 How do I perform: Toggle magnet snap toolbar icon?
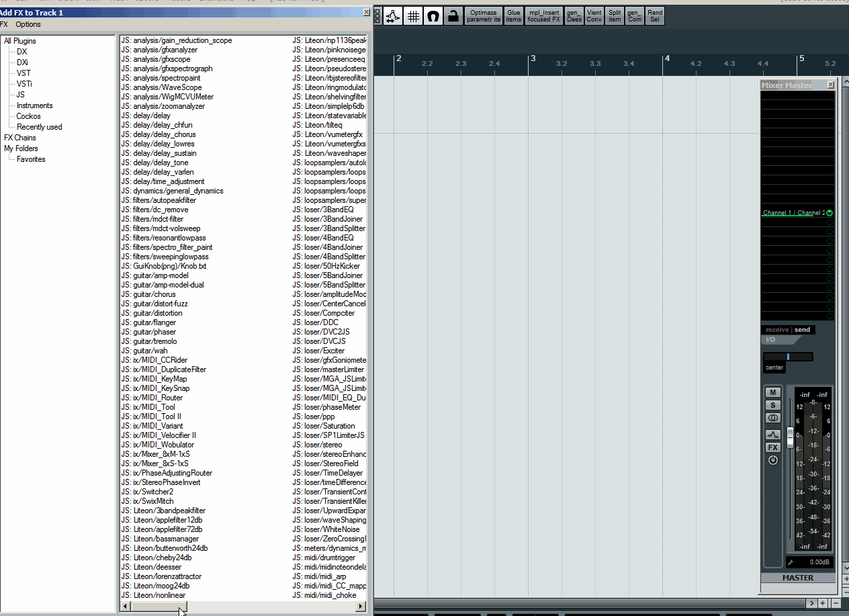point(433,16)
